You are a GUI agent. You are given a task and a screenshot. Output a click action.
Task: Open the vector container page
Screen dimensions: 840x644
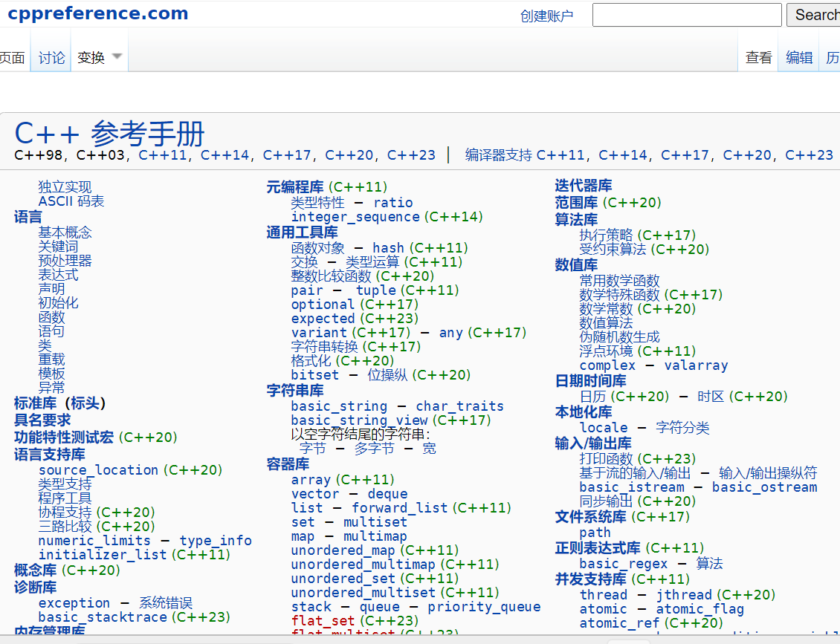(315, 493)
